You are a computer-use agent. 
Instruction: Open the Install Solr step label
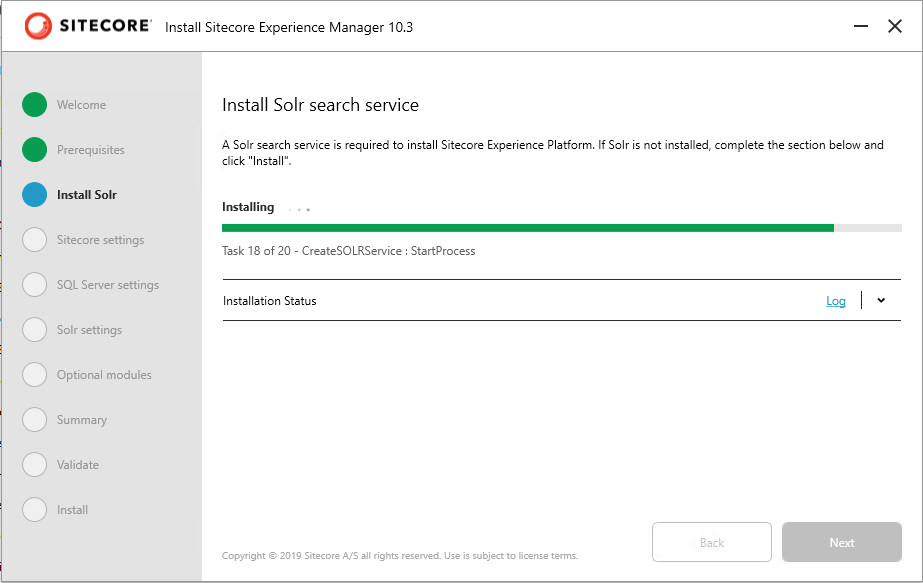point(87,195)
